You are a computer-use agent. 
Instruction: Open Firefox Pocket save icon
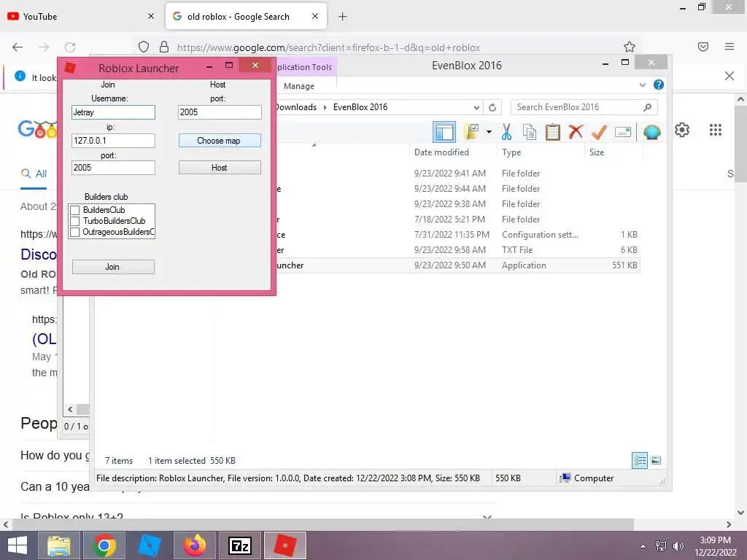703,47
